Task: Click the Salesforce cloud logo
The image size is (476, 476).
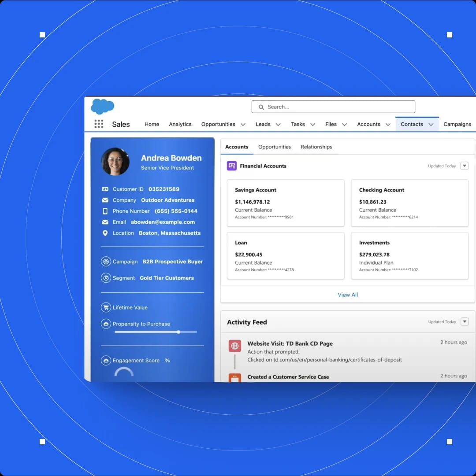Action: point(102,106)
